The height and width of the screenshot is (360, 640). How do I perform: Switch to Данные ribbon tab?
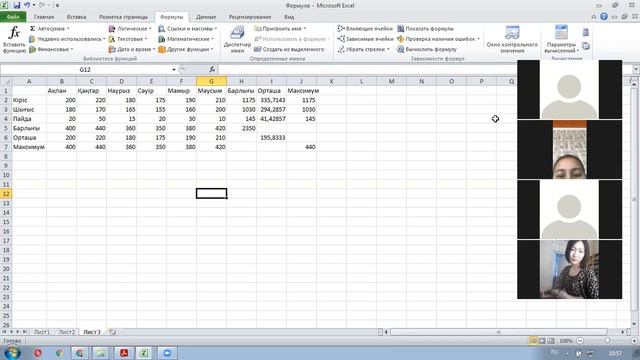point(206,17)
